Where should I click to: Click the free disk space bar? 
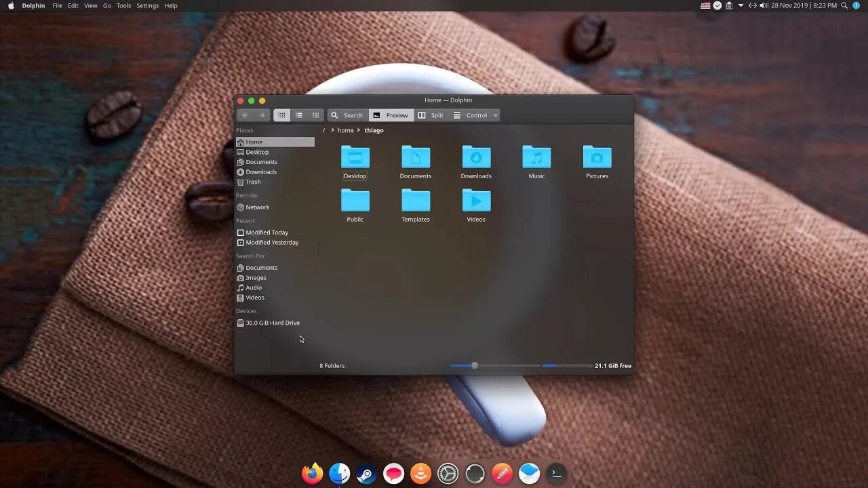[567, 365]
